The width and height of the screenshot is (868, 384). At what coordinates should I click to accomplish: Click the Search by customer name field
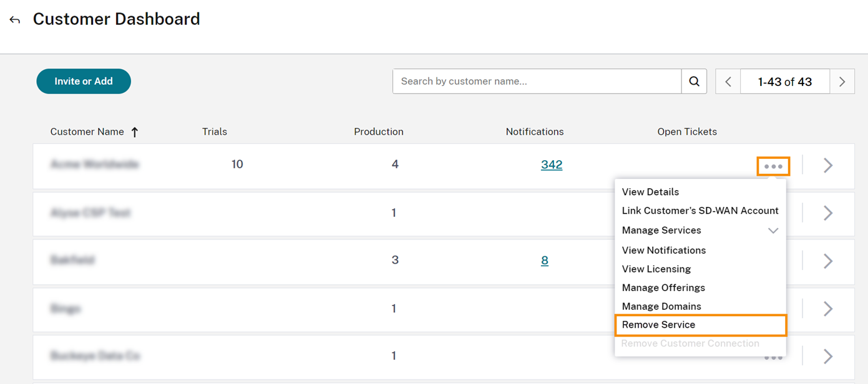537,82
